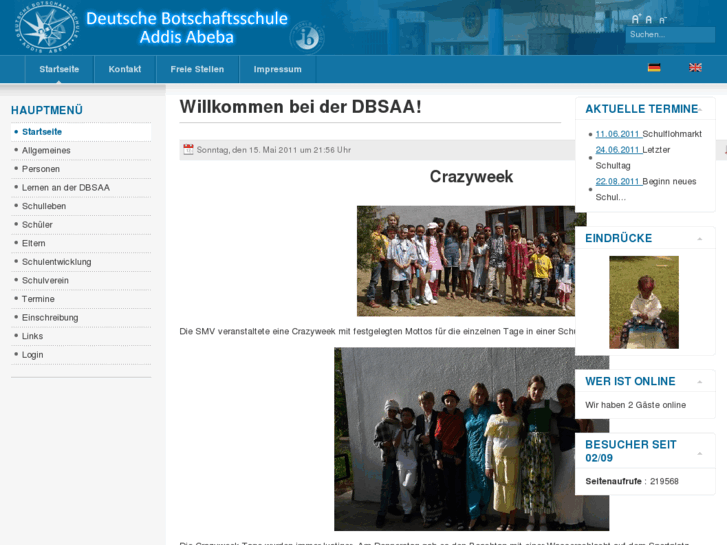Image resolution: width=727 pixels, height=545 pixels.
Task: Open Schulleben menu entry
Action: pyautogui.click(x=81, y=206)
